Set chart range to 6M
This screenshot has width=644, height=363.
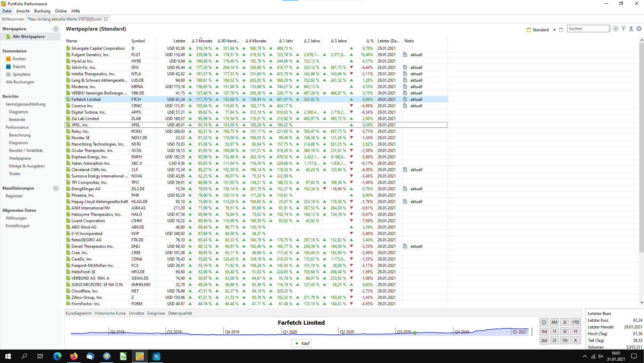pos(554,322)
